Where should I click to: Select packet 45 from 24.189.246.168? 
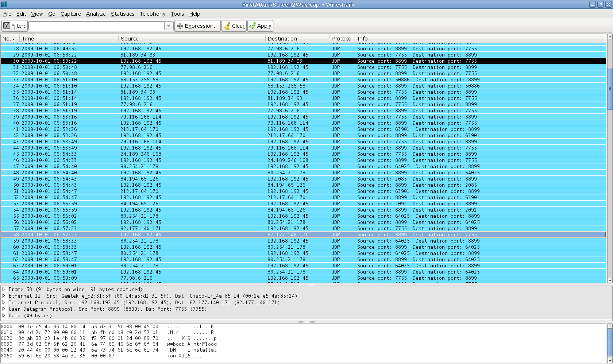(x=303, y=154)
